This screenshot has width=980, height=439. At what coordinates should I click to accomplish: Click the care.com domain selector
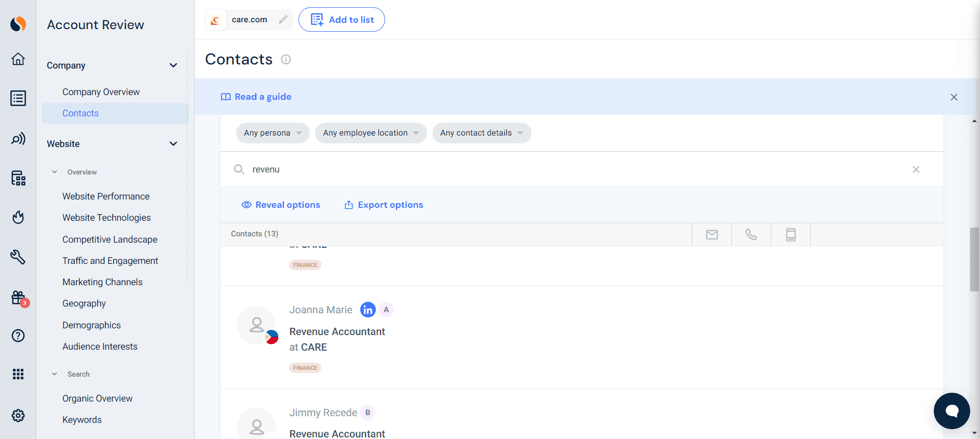249,20
